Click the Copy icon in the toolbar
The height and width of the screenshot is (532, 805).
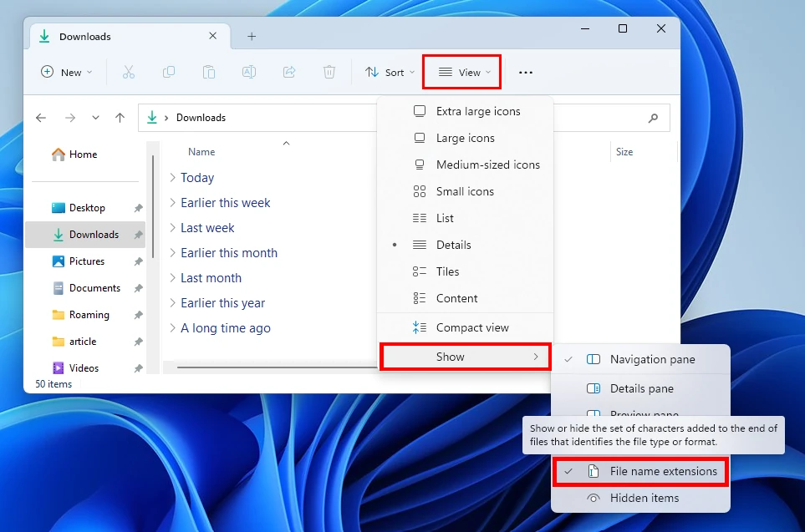point(169,72)
